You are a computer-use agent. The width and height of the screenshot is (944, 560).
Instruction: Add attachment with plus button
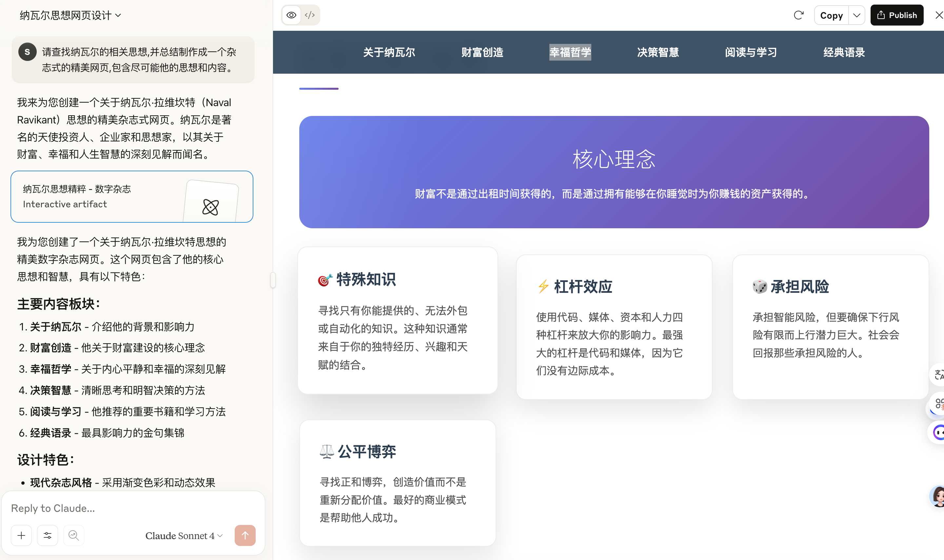pos(22,535)
